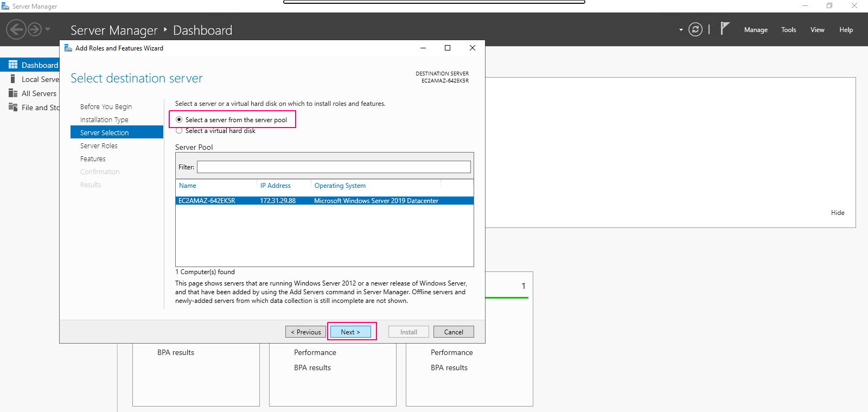
Task: Click the File and Storage Services icon
Action: [x=13, y=107]
